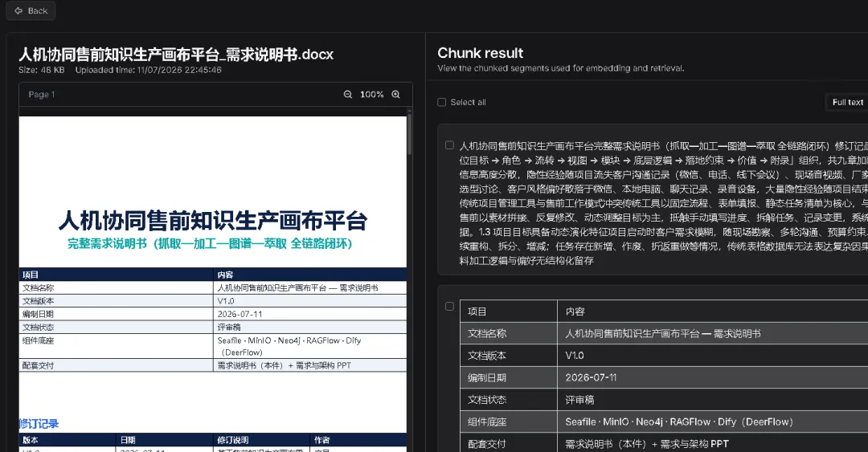
Task: Click 文档状态 row in preview table
Action: coord(212,327)
